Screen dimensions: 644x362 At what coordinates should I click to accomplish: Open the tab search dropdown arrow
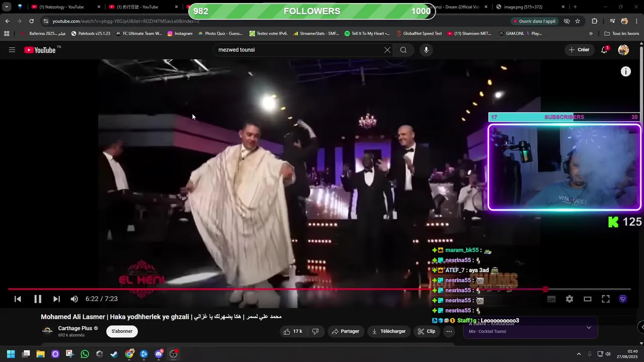(x=7, y=7)
